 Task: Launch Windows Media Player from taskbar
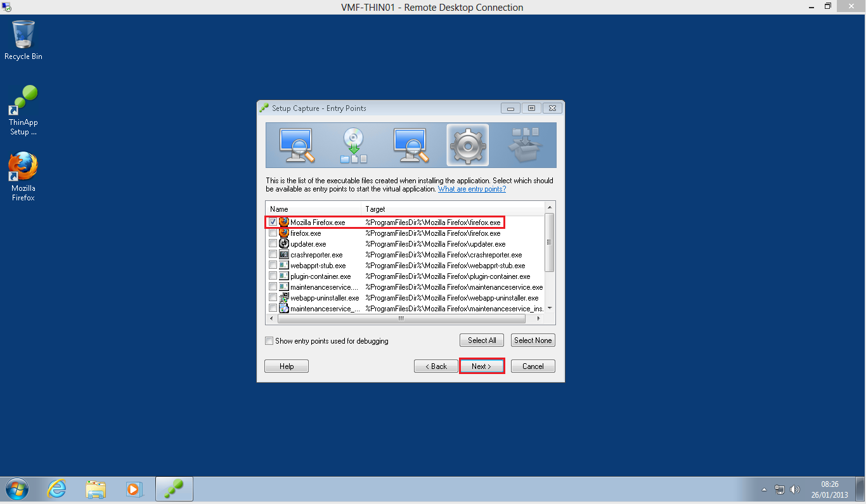point(134,489)
